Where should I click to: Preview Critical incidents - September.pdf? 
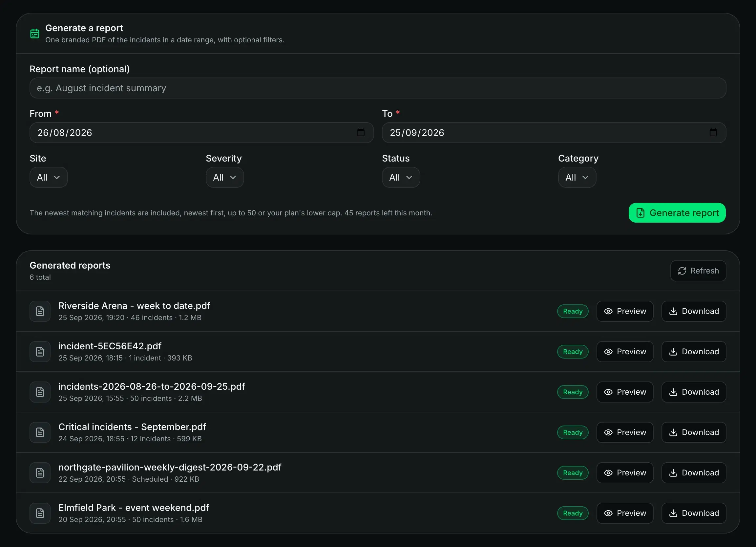(625, 432)
